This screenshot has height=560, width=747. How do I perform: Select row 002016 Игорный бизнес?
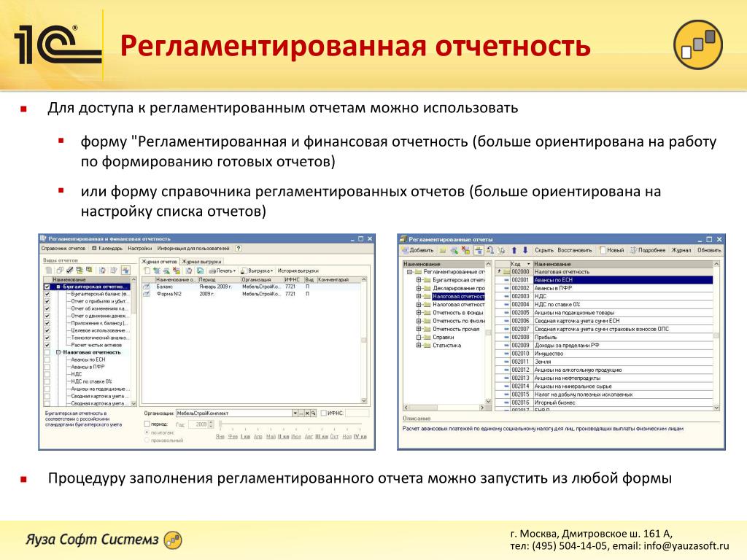point(605,402)
